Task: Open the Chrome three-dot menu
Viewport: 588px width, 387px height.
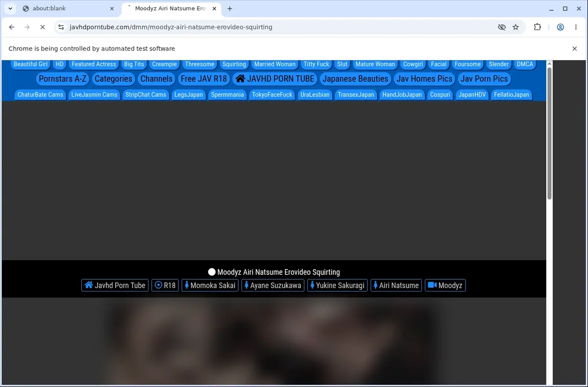Action: [x=576, y=27]
